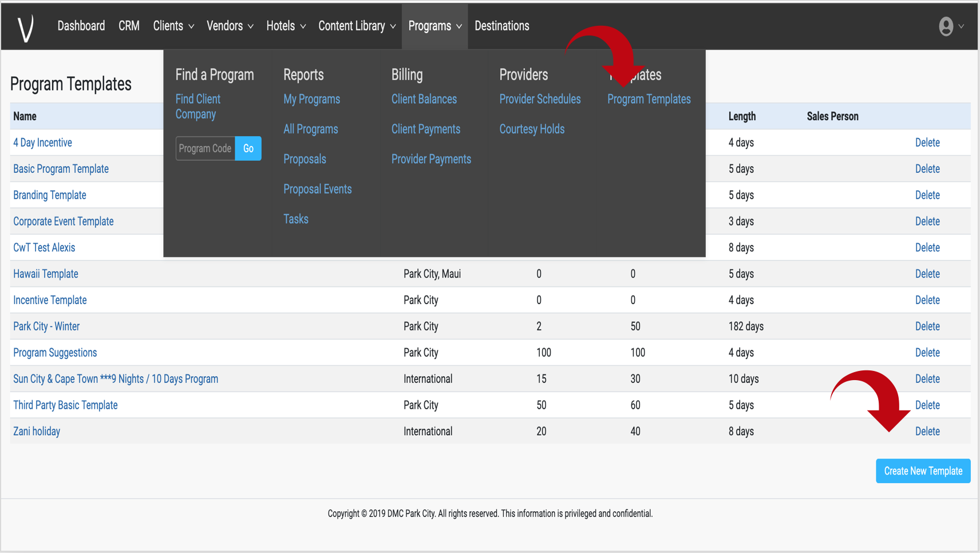Go to CRM in the navigation bar
The image size is (980, 553).
point(129,26)
